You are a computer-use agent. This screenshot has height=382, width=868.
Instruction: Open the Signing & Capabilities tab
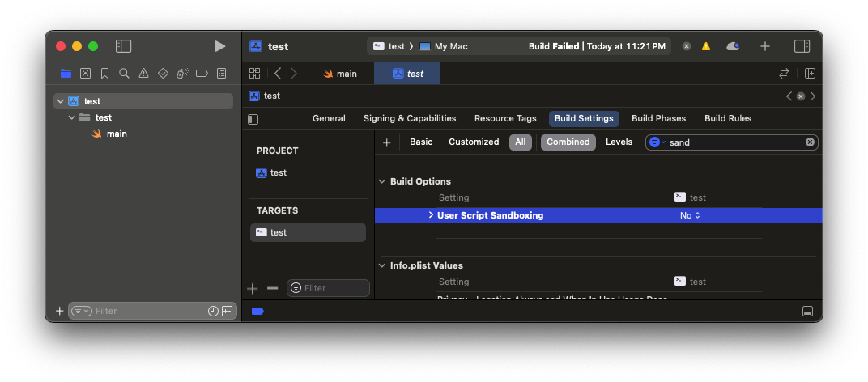[410, 118]
